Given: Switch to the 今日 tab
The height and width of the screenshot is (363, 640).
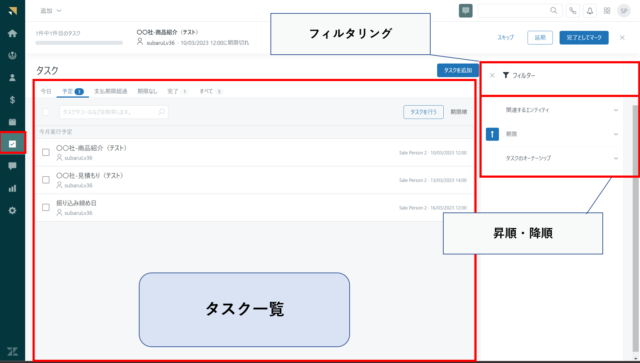Looking at the screenshot, I should tap(46, 91).
